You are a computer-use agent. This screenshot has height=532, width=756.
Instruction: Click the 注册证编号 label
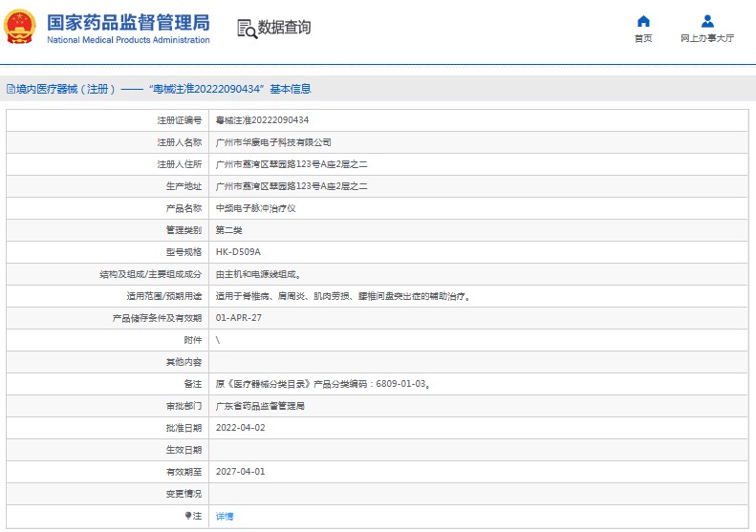(x=180, y=120)
